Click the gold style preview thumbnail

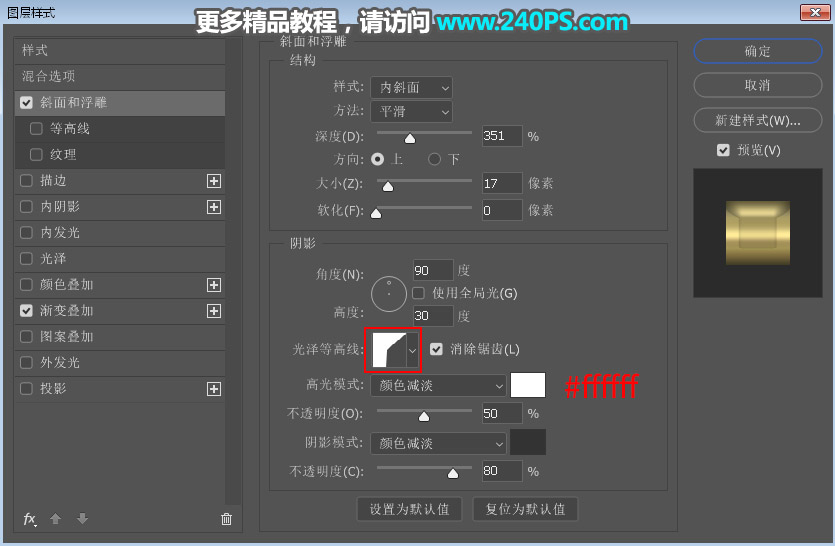pos(758,233)
